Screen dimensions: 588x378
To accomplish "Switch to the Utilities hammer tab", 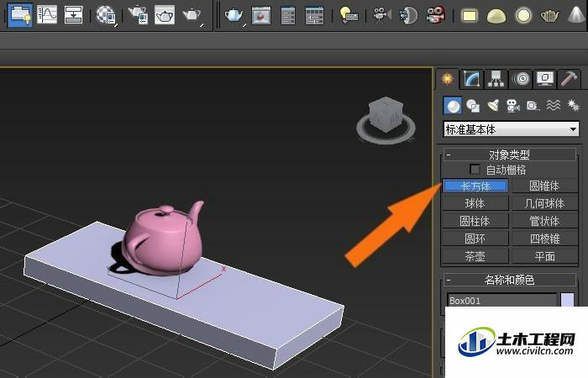I will 569,79.
